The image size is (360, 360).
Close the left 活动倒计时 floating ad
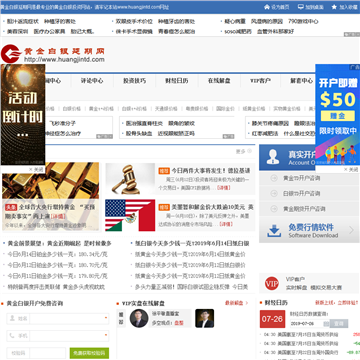click(x=36, y=169)
